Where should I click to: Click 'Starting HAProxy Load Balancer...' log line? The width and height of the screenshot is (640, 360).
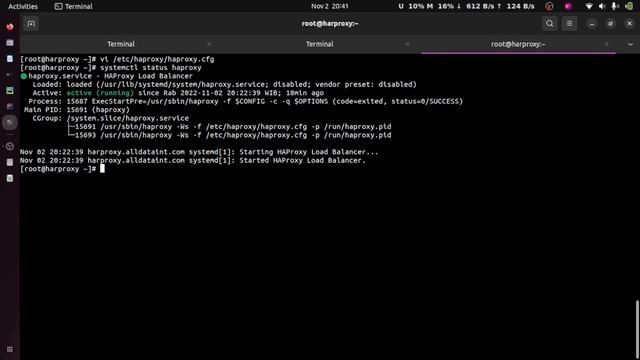pos(199,152)
